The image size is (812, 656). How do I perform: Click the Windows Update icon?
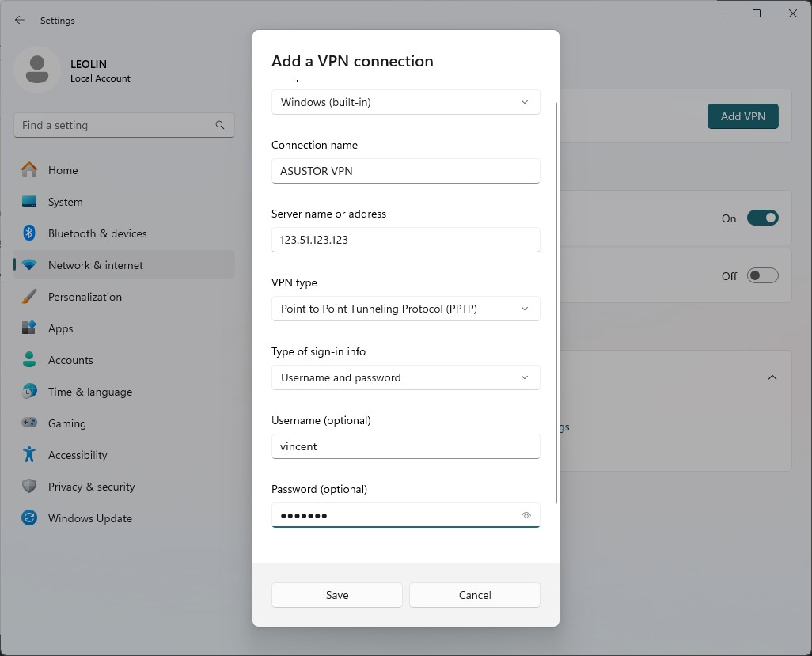(x=29, y=518)
